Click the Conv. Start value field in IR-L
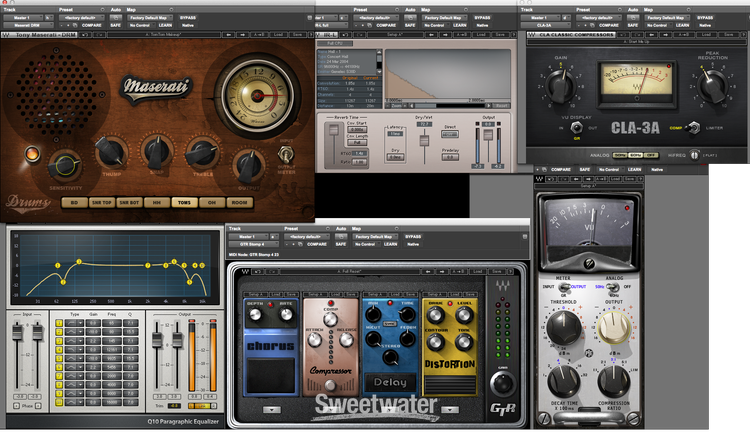Viewport: 750px width, 432px height. point(357,130)
